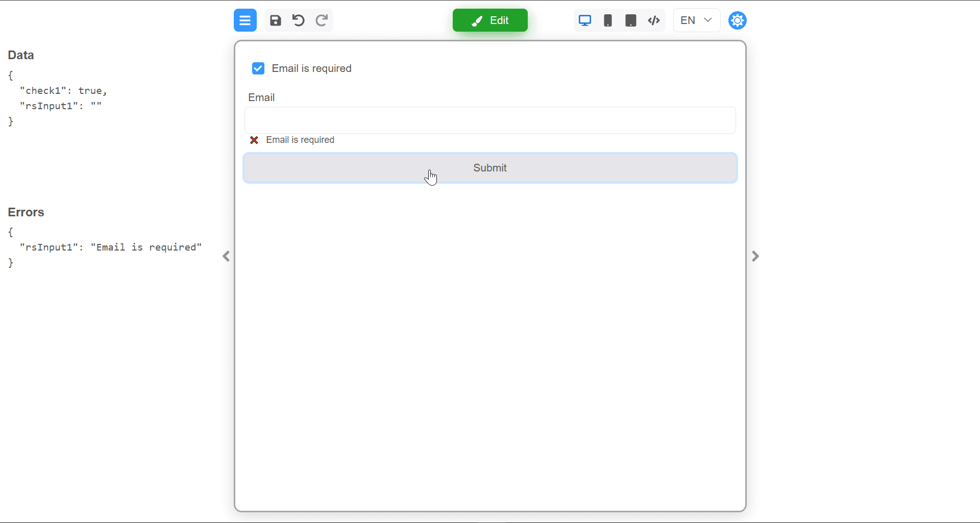Open the blue hamburger menu

click(245, 20)
